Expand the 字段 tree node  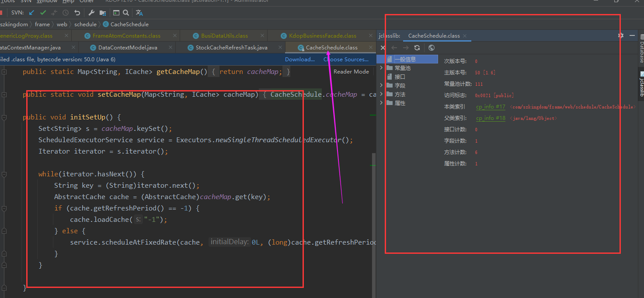[x=381, y=85]
